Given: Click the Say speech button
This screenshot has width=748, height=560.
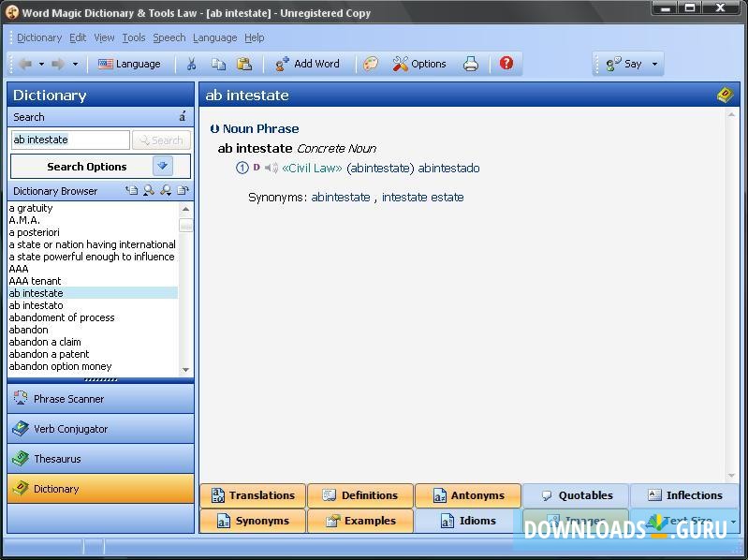Looking at the screenshot, I should [x=624, y=64].
